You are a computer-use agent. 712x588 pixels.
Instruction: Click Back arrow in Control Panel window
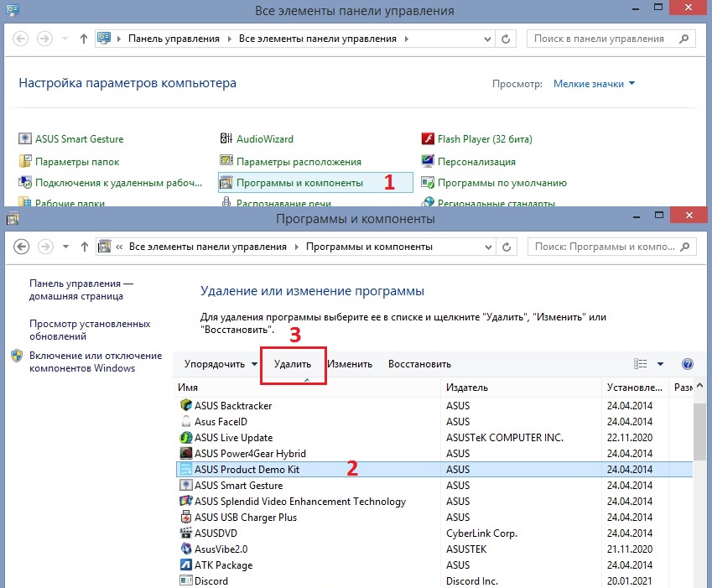coord(20,39)
